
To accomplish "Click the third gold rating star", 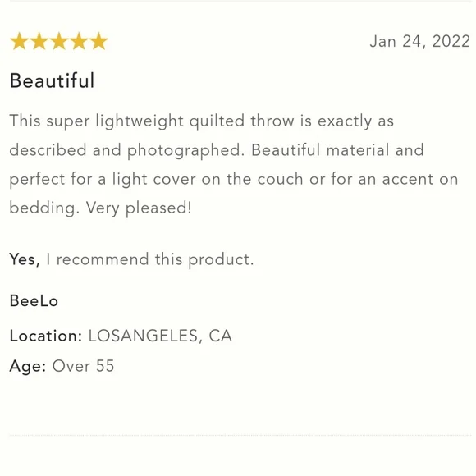I will tap(59, 41).
